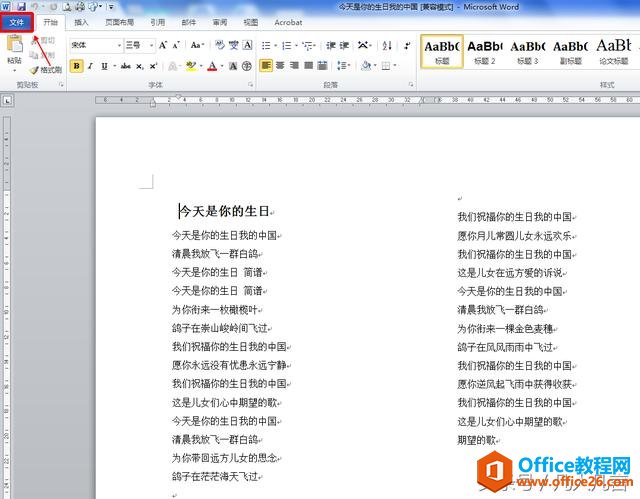Screen dimensions: 640x499
Task: Click the Increase Indent icon
Action: pyautogui.click(x=344, y=45)
